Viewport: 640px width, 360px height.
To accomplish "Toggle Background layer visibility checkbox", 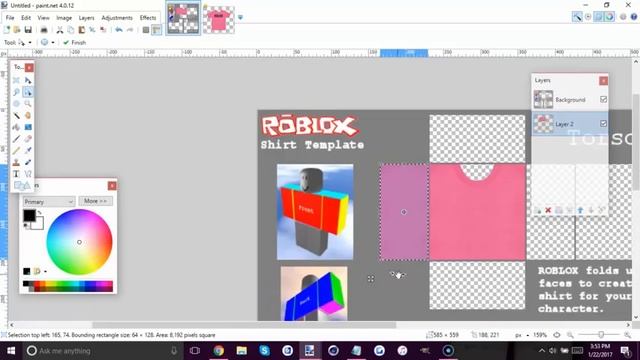I will [604, 100].
